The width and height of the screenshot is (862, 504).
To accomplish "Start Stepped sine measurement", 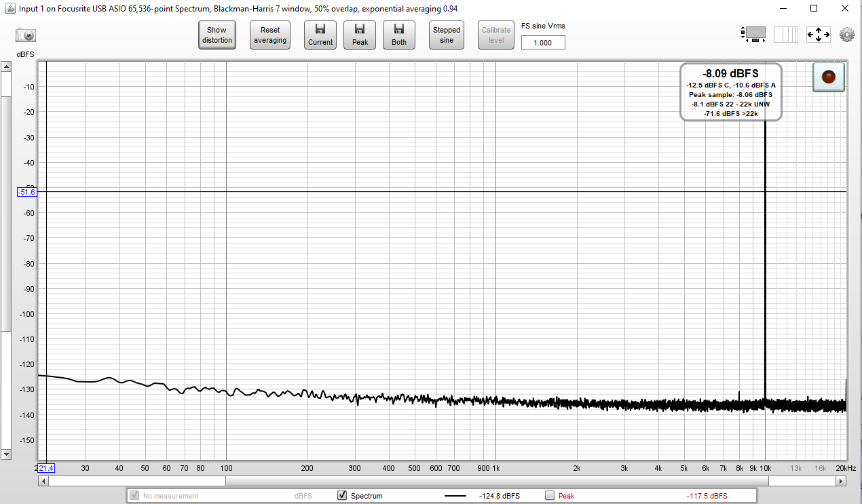I will coord(447,35).
